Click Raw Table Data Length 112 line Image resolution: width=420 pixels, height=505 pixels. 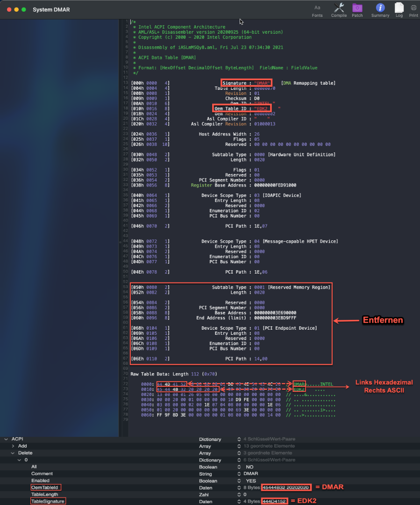tap(173, 374)
